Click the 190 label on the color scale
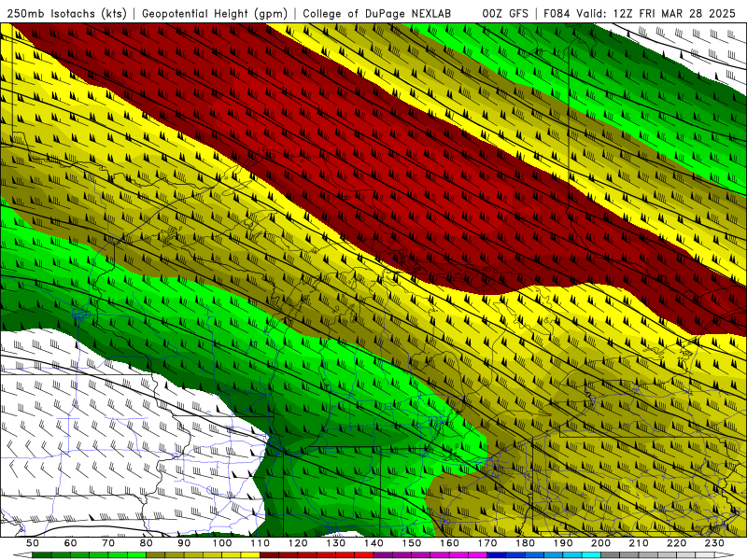747x560 pixels. coord(563,543)
